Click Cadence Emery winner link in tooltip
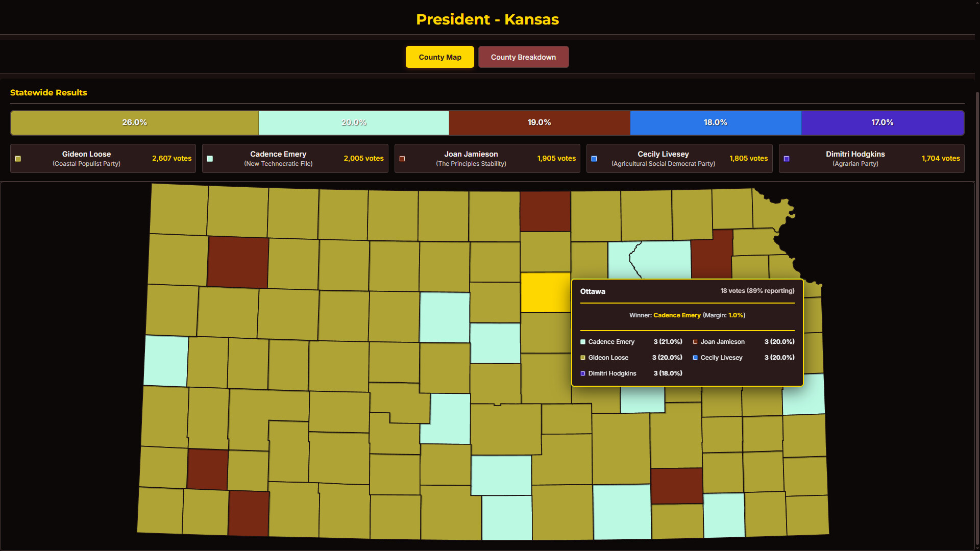The width and height of the screenshot is (980, 551). pyautogui.click(x=677, y=315)
